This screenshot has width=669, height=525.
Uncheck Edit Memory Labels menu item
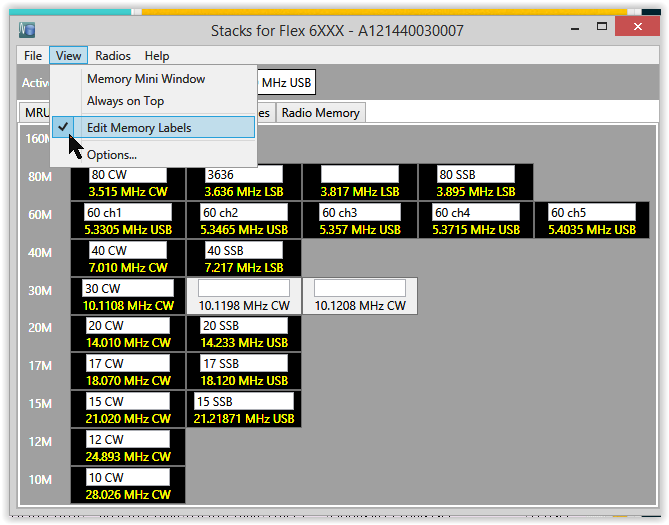tap(154, 127)
